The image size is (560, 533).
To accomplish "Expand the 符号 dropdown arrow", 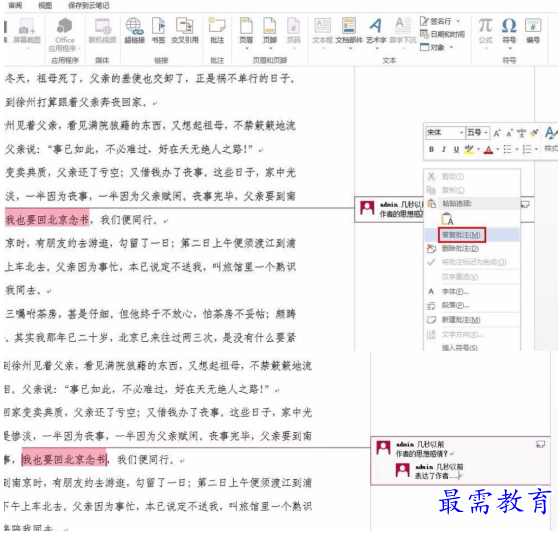I will (510, 48).
